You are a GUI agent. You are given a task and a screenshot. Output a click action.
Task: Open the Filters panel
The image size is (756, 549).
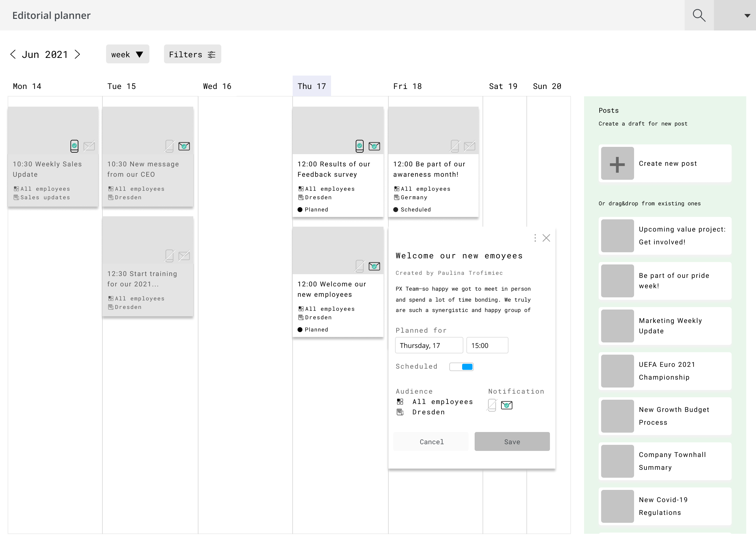pos(192,54)
